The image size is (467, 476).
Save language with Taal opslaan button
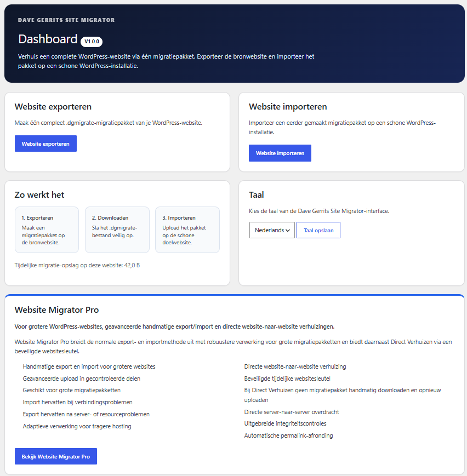318,230
